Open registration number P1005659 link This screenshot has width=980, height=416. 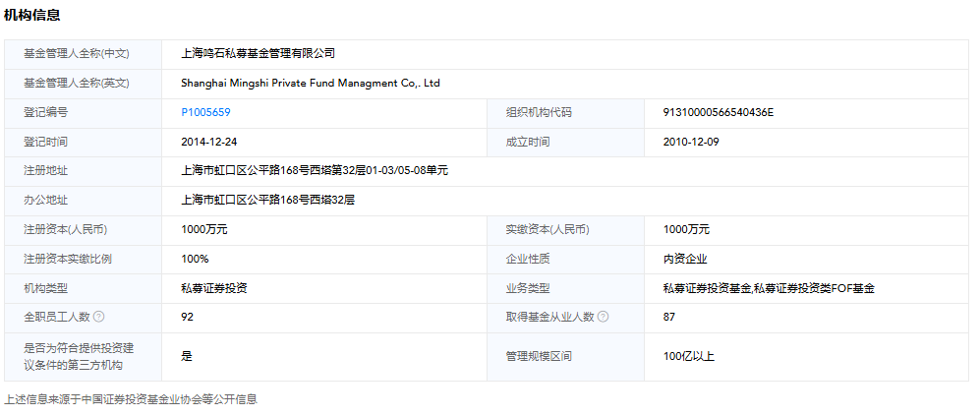pyautogui.click(x=205, y=112)
